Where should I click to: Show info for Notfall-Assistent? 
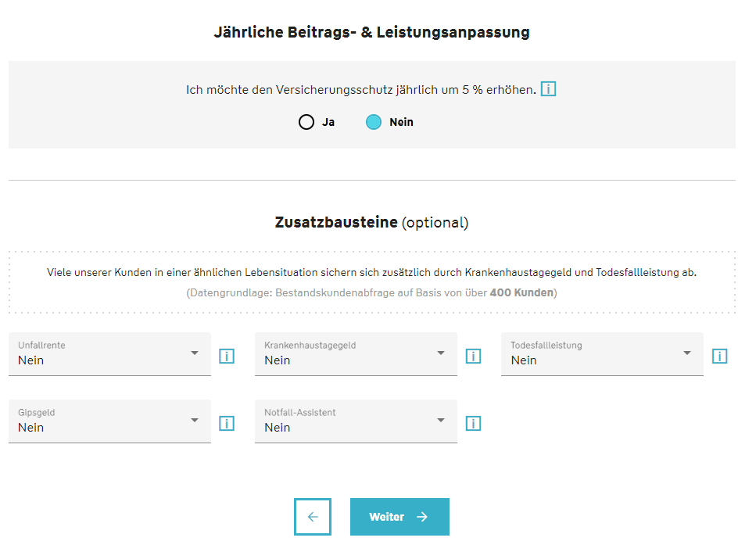(473, 423)
